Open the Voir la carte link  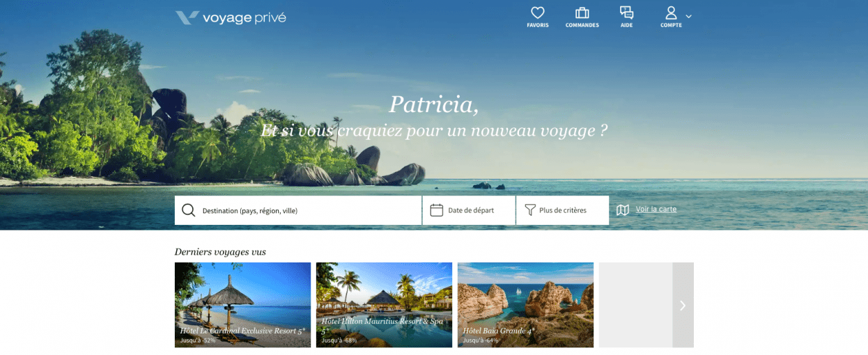(656, 210)
